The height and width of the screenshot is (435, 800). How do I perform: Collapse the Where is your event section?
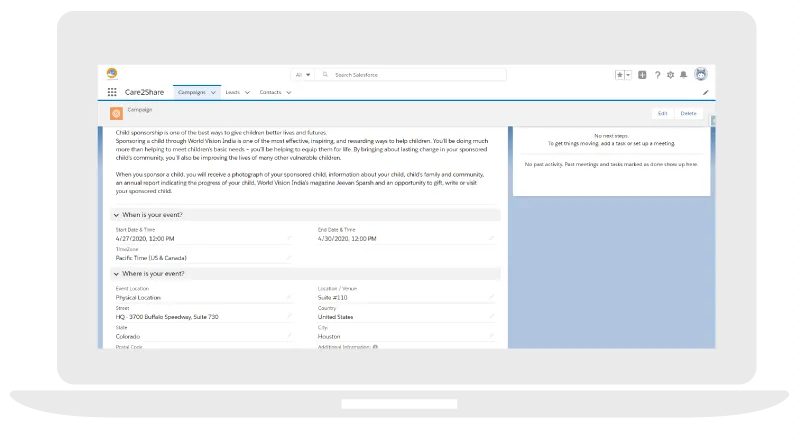coord(116,274)
